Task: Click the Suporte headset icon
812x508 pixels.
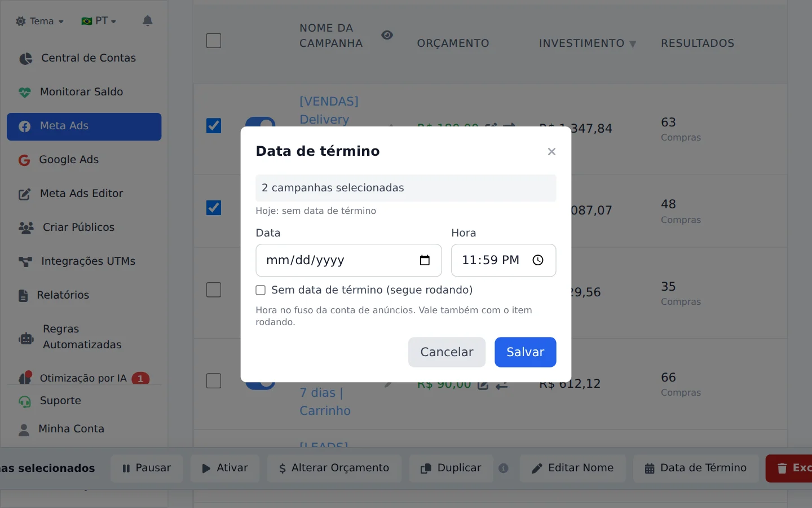Action: click(24, 401)
